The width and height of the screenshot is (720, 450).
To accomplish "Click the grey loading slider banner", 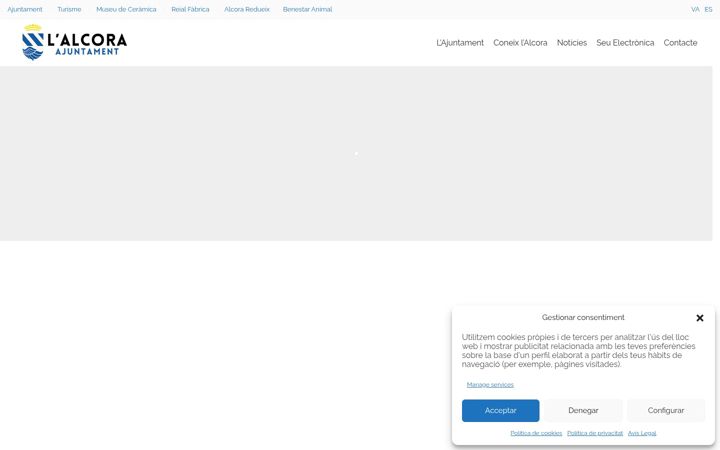I will (356, 153).
